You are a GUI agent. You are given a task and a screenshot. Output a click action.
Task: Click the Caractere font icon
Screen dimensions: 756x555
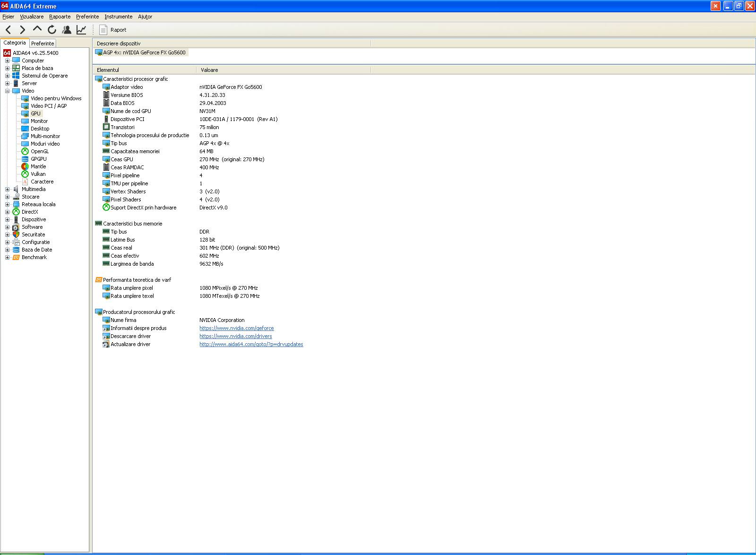tap(25, 182)
